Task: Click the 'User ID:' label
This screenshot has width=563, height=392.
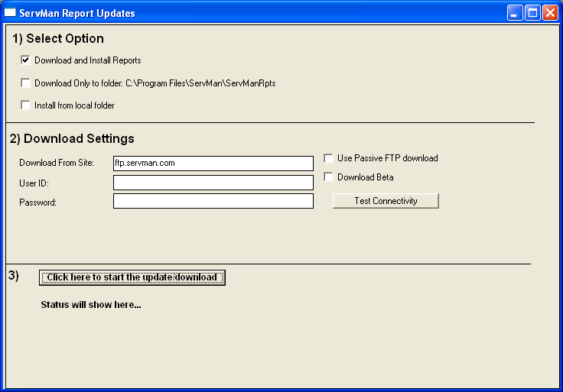Action: [x=34, y=183]
